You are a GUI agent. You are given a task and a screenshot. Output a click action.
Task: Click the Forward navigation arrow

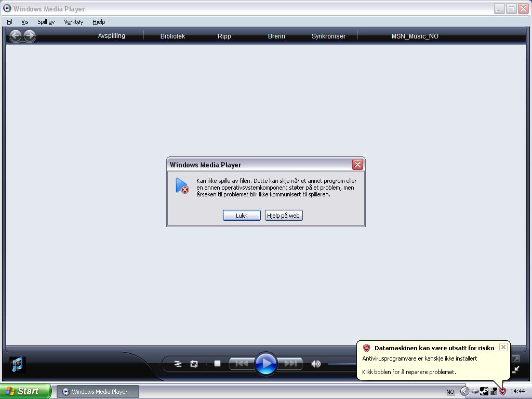30,35
